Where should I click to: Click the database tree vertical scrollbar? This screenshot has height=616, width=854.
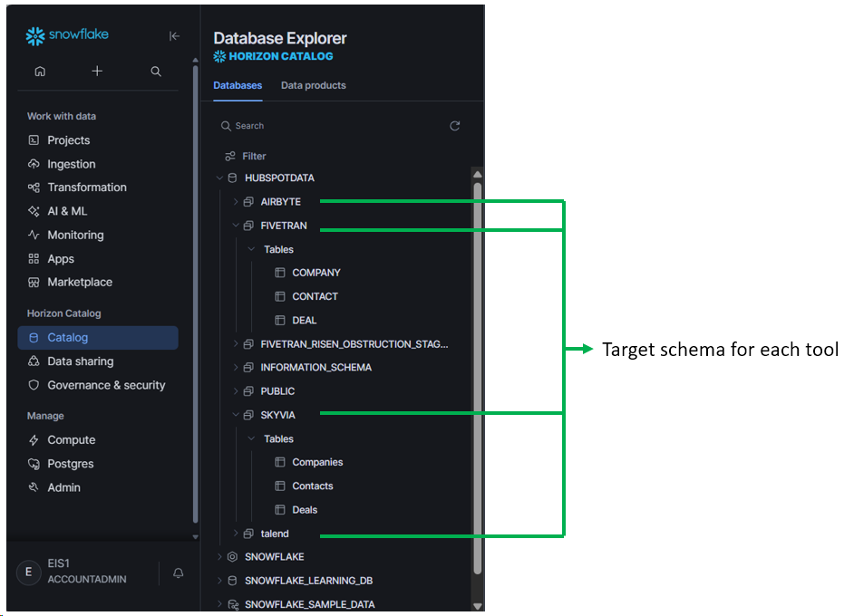point(478,378)
